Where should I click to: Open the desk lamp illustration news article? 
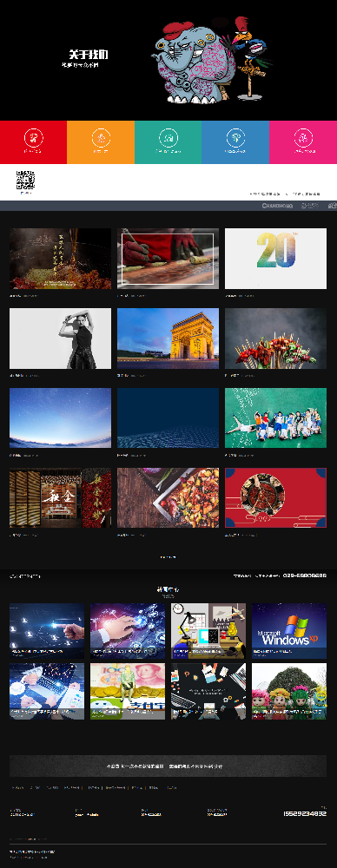208,631
